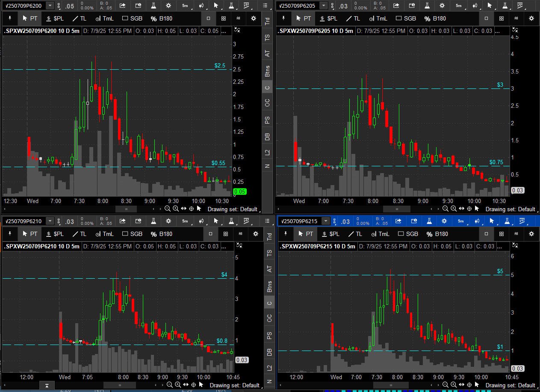Activate crosshair cursor under the P6215 chart
The image size is (540, 392).
coord(469,385)
